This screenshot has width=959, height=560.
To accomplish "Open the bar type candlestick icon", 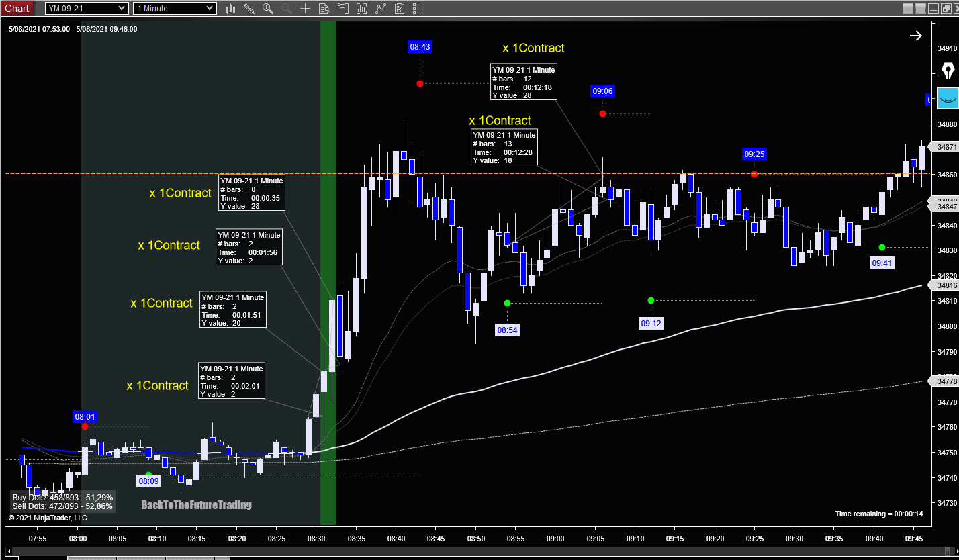I will (231, 9).
